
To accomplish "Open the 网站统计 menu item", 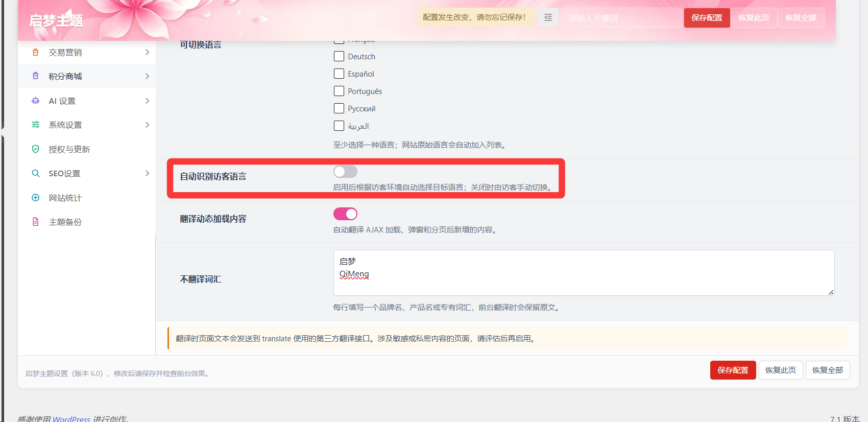I will coord(87,198).
